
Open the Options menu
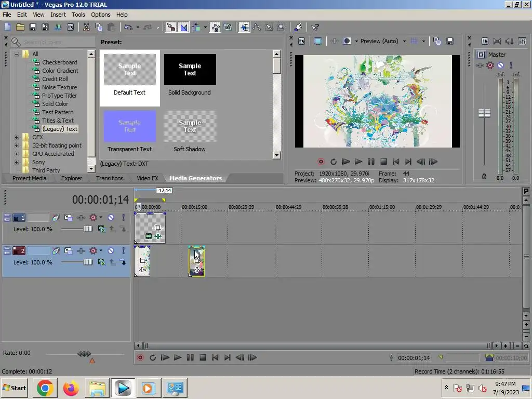pyautogui.click(x=100, y=15)
